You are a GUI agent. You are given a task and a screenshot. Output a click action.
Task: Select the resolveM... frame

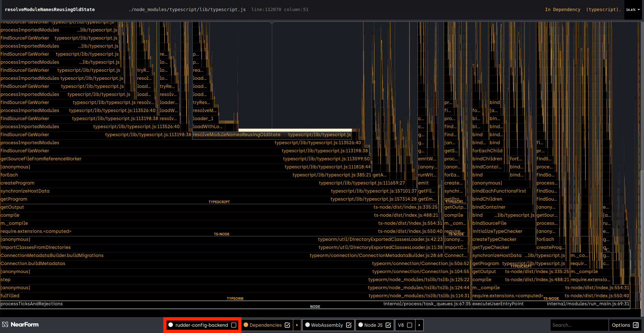pyautogui.click(x=205, y=110)
